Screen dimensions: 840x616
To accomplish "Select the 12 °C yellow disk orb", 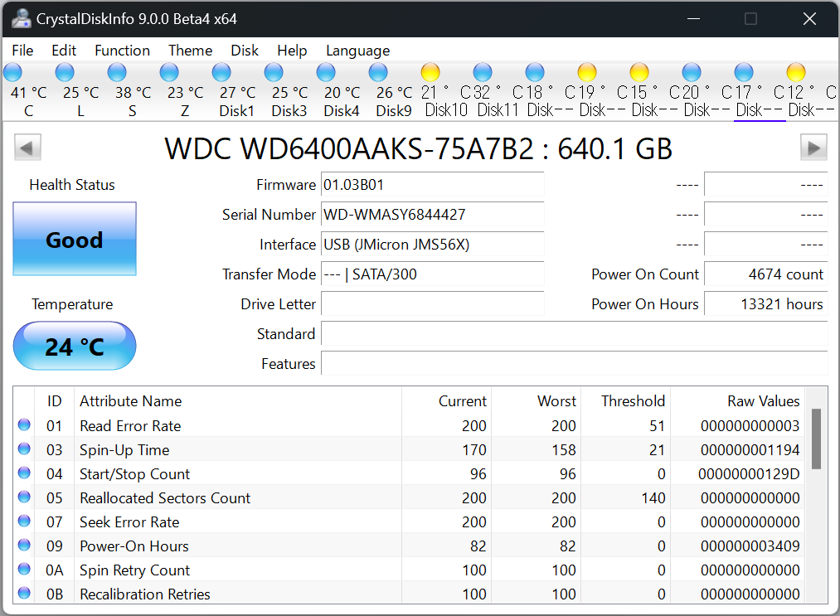I will [796, 72].
